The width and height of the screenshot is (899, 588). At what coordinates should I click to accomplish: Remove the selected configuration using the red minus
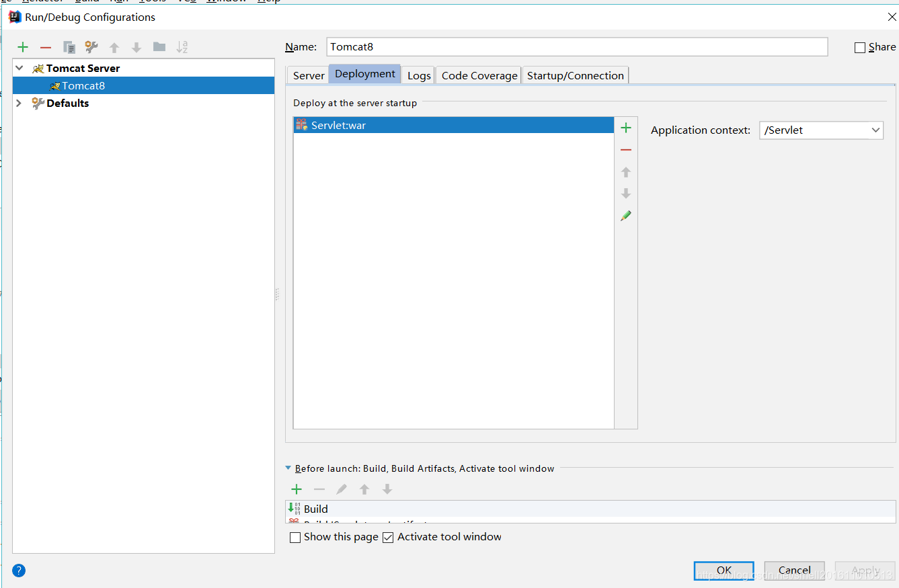(x=46, y=47)
